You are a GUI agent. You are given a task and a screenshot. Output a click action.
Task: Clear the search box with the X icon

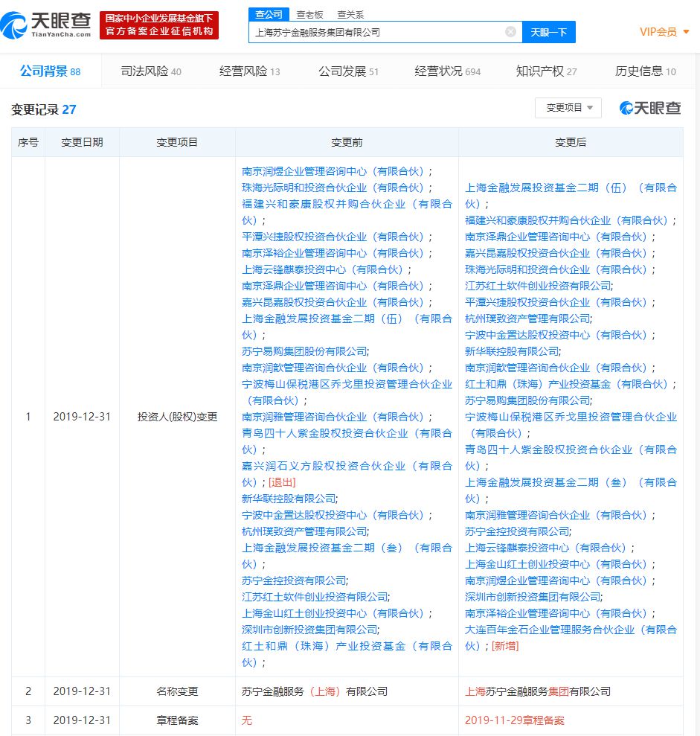tap(510, 32)
